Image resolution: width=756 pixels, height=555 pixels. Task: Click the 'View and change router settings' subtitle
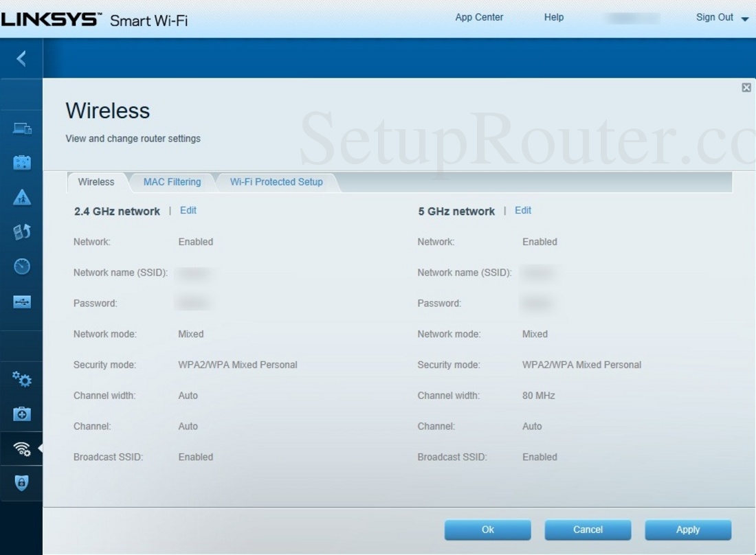pyautogui.click(x=133, y=139)
